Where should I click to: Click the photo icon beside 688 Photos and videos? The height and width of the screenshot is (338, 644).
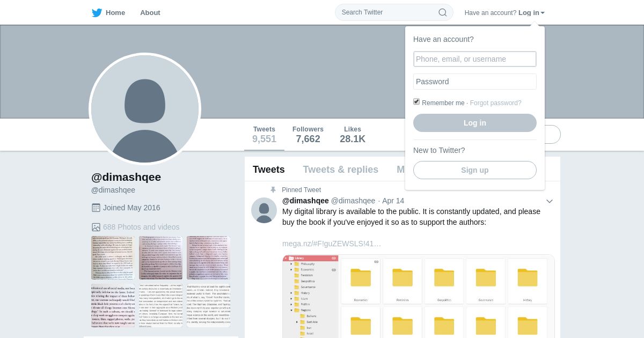(96, 227)
